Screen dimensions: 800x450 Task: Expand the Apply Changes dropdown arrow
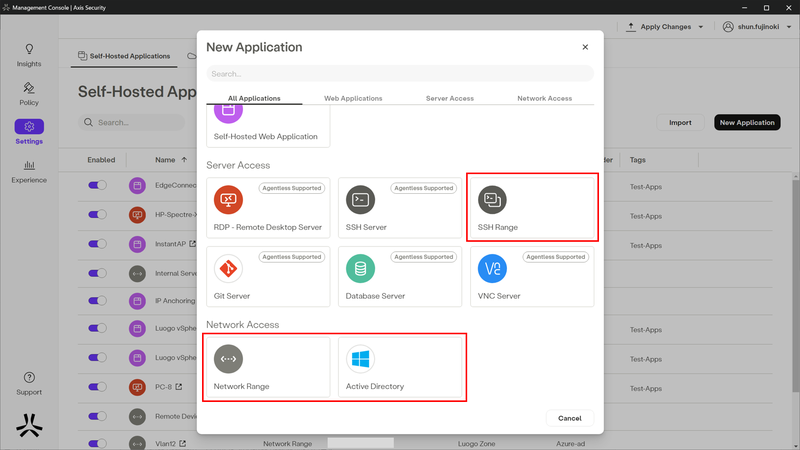pos(701,27)
